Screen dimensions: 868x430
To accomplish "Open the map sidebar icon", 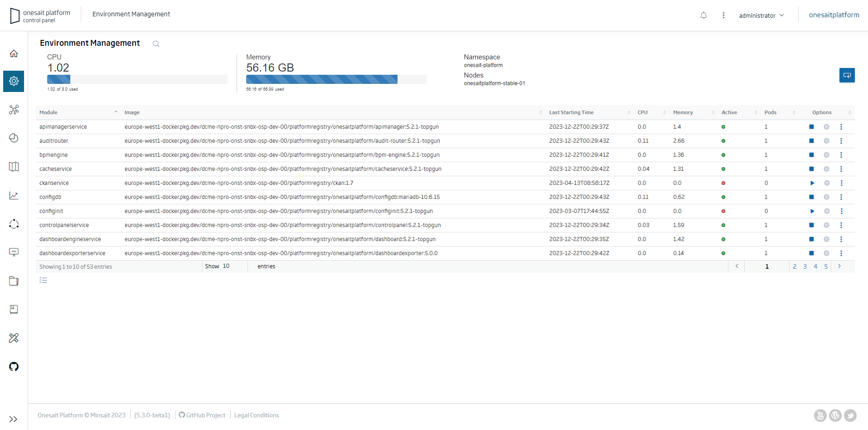I will point(14,167).
